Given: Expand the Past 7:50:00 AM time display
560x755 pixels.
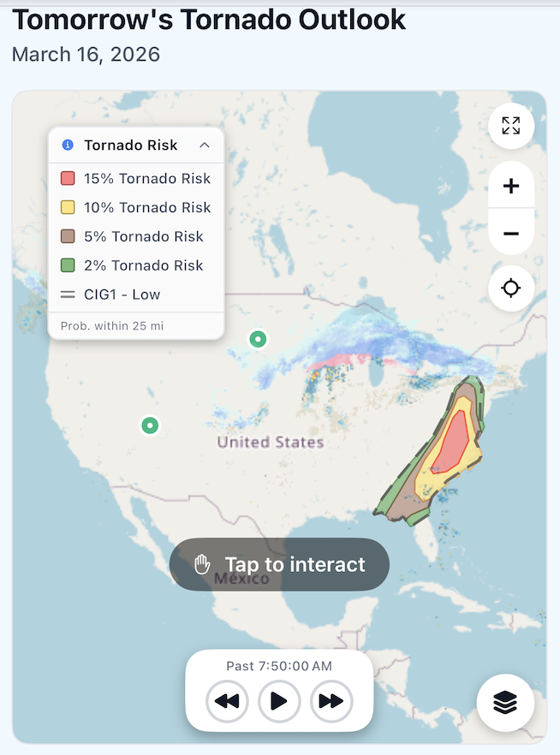Looking at the screenshot, I should (x=278, y=666).
